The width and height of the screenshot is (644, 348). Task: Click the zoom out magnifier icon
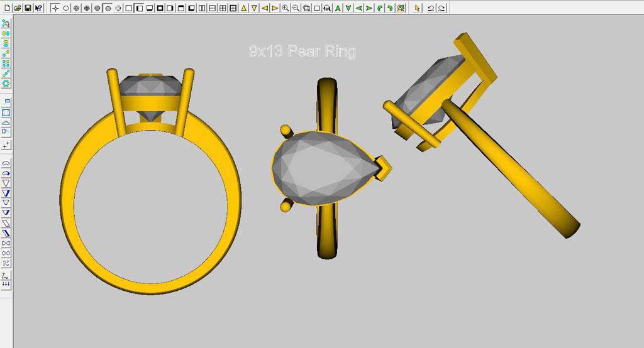point(296,8)
